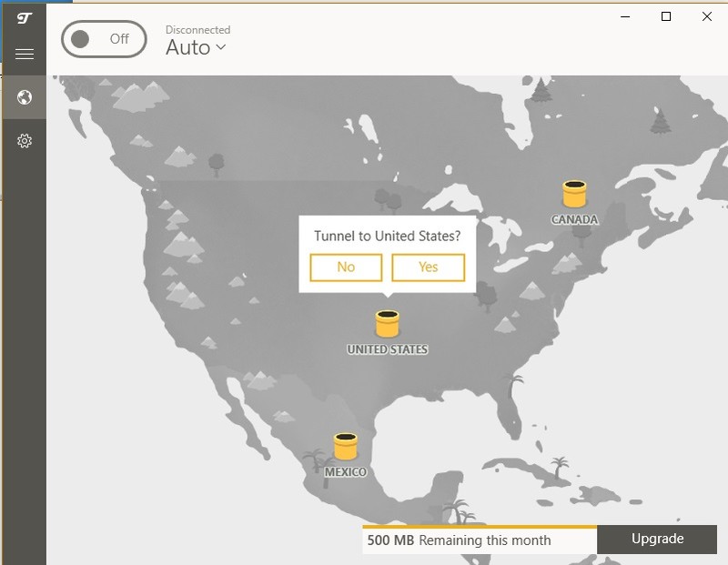Expand the Auto country dropdown
Screen dimensions: 728x565
coord(196,48)
